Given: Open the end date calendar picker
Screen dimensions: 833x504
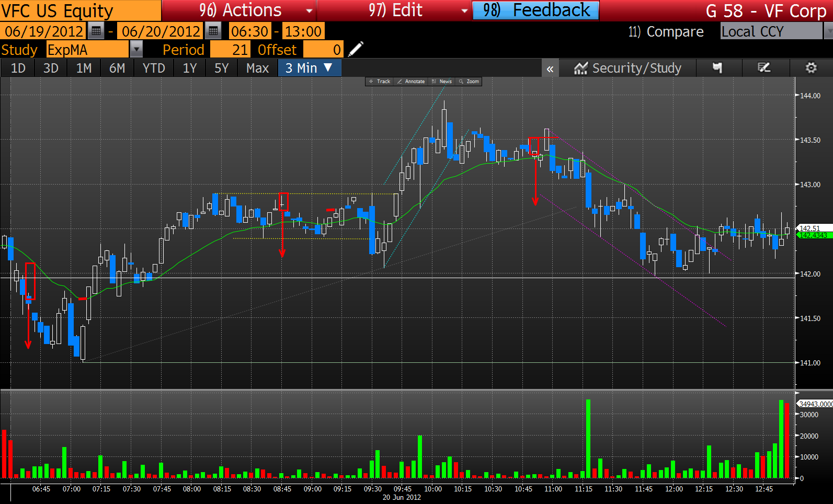Looking at the screenshot, I should (x=213, y=31).
